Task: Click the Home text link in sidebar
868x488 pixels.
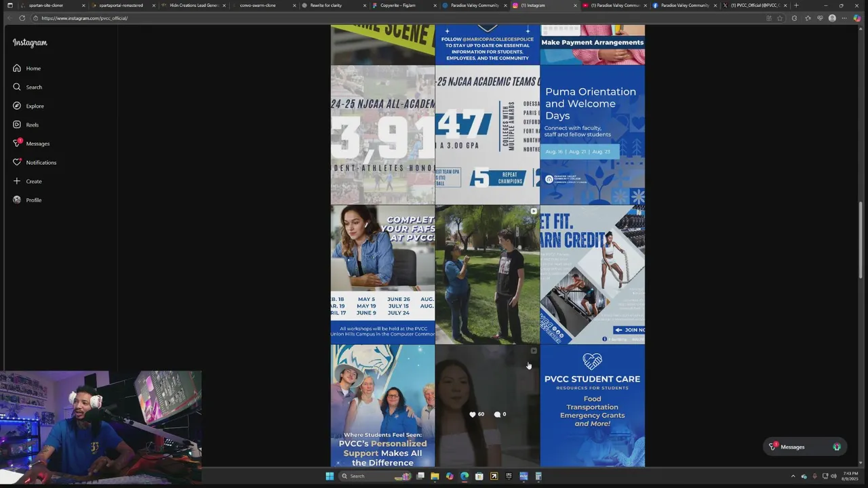Action: pyautogui.click(x=33, y=68)
